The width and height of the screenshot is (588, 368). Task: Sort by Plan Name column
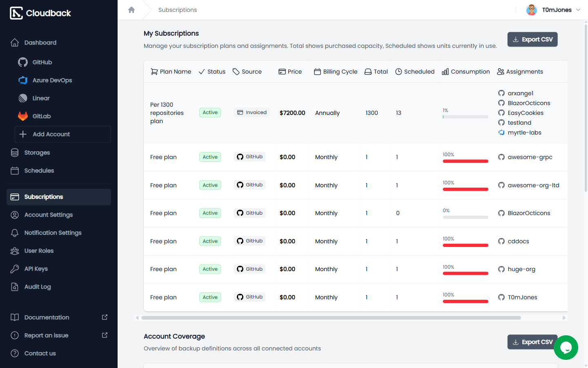[171, 72]
